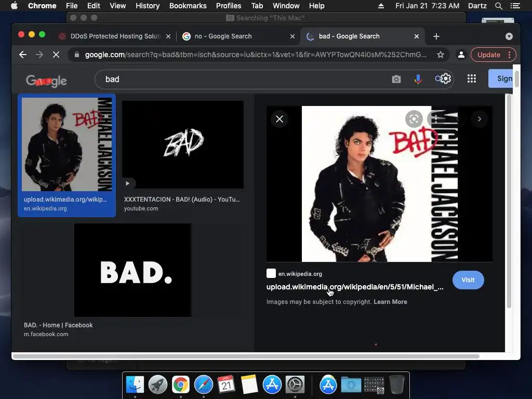Click the large Michael Jackson preview image
Viewport: 532px width, 399px height.
[x=380, y=184]
